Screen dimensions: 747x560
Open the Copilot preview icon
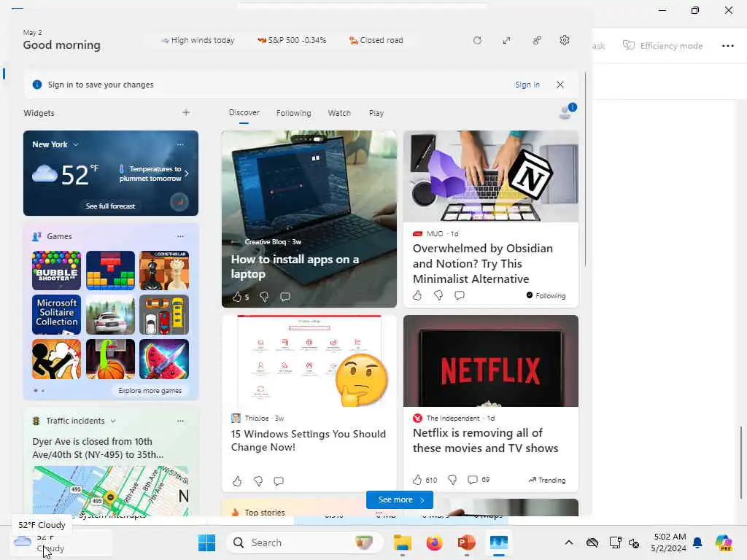click(723, 542)
